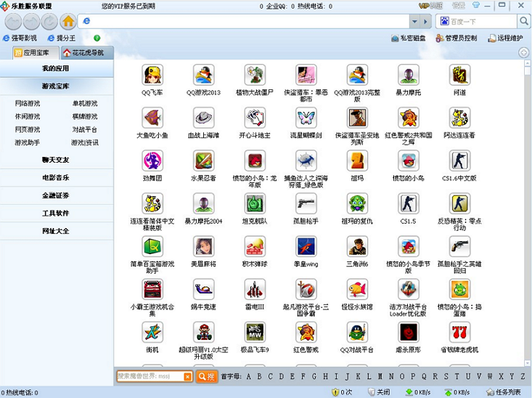Open 管理员控制 admin control
The height and width of the screenshot is (398, 532).
(x=457, y=38)
